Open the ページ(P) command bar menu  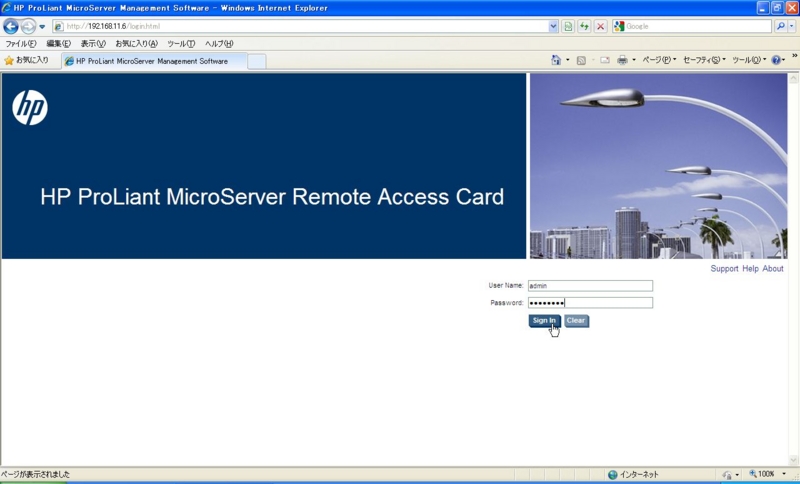[659, 60]
